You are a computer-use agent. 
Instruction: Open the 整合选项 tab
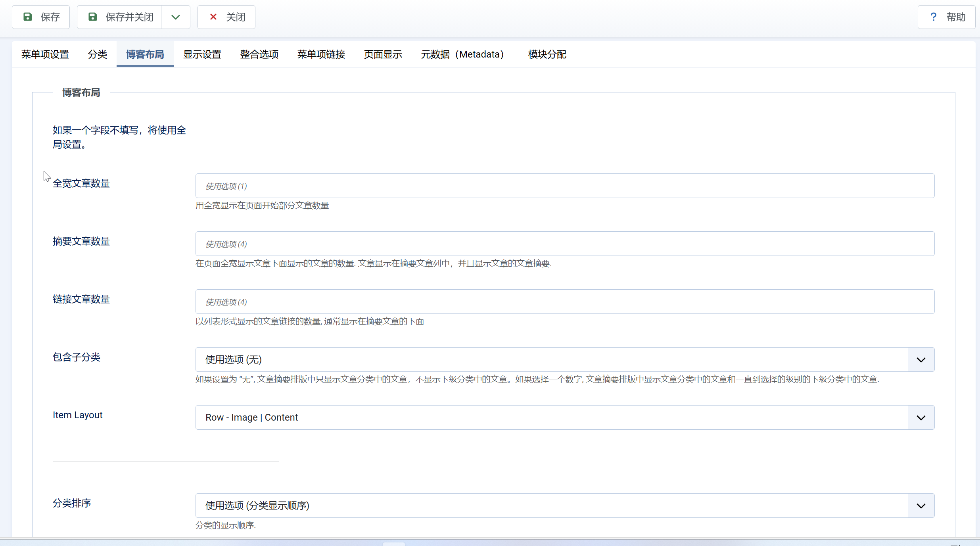pyautogui.click(x=259, y=54)
